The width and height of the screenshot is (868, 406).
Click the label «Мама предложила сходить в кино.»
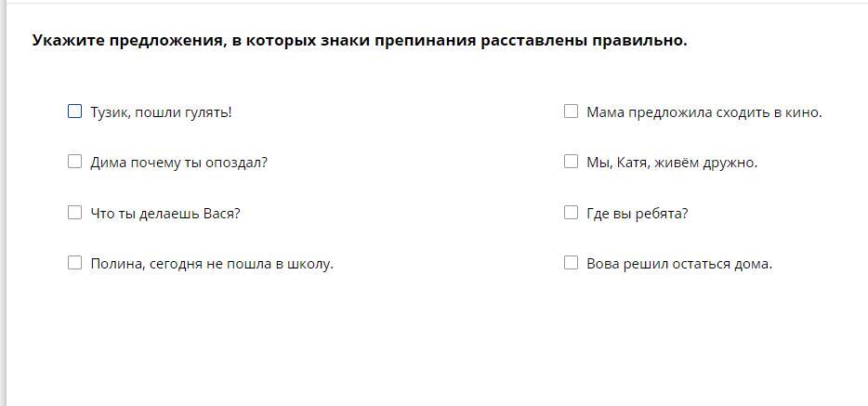click(x=704, y=112)
